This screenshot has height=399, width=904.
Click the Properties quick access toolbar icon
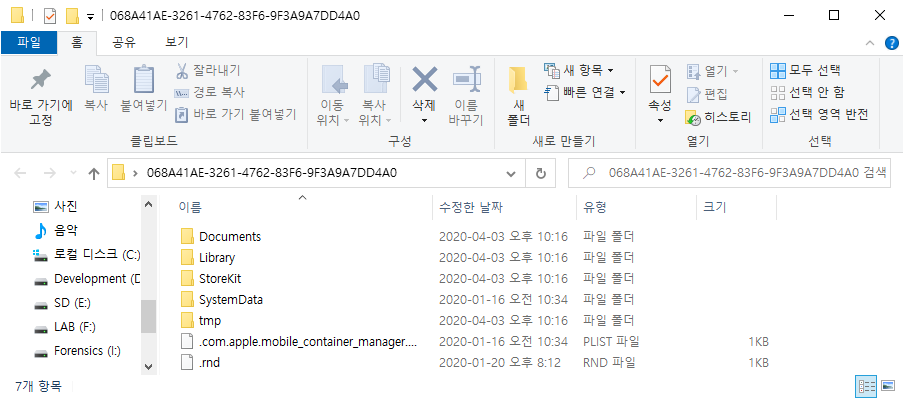[x=51, y=16]
